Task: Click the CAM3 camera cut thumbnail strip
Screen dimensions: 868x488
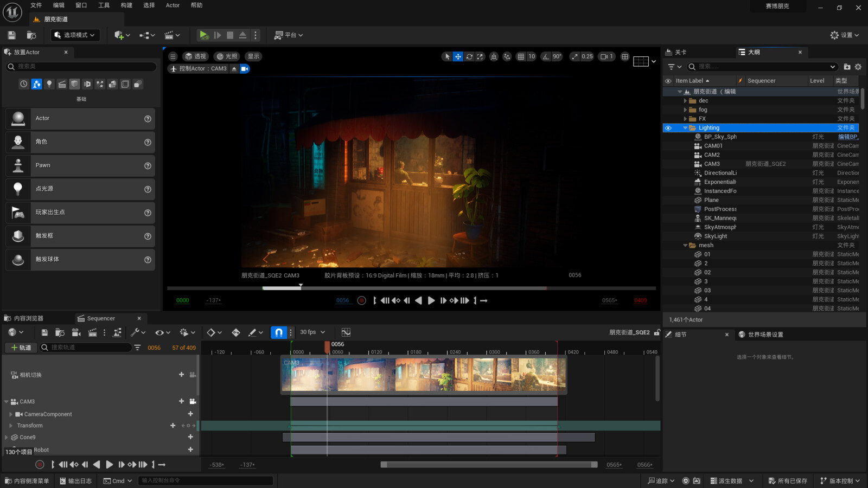Action: [424, 374]
